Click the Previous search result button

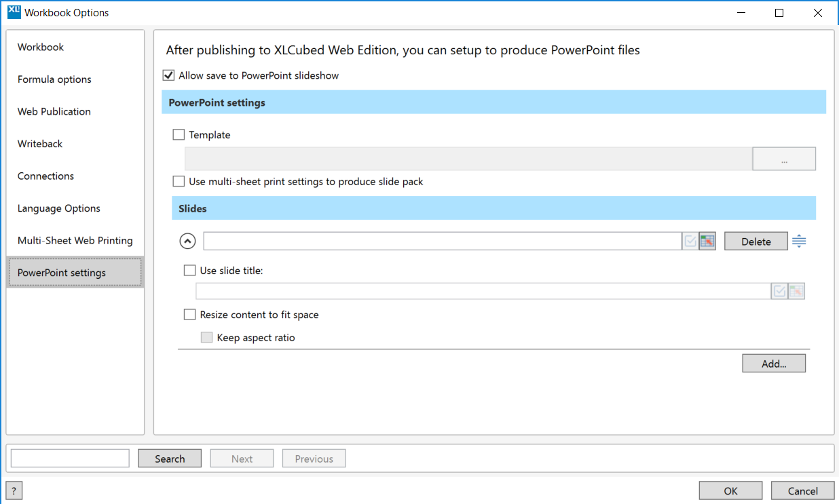(314, 459)
